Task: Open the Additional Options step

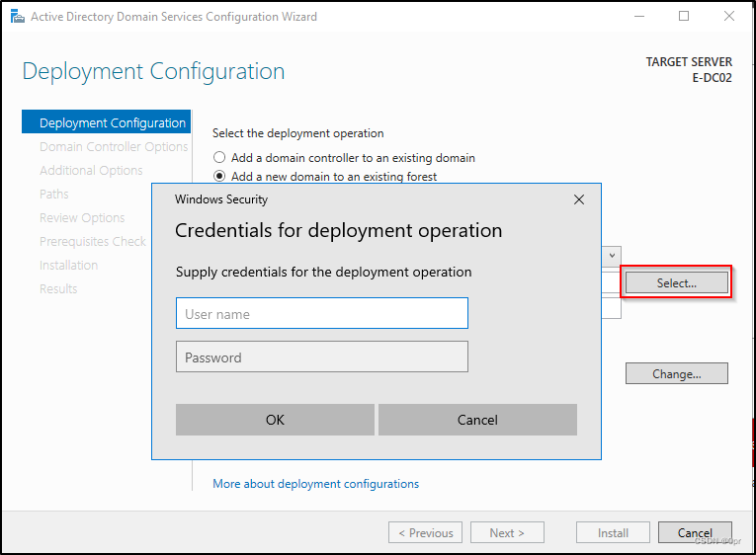Action: click(91, 171)
